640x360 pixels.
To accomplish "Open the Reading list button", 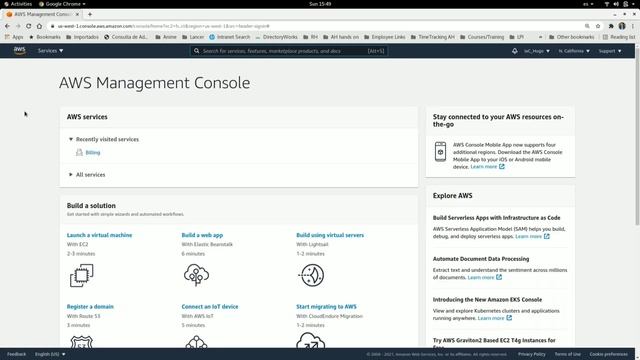I will 619,37.
